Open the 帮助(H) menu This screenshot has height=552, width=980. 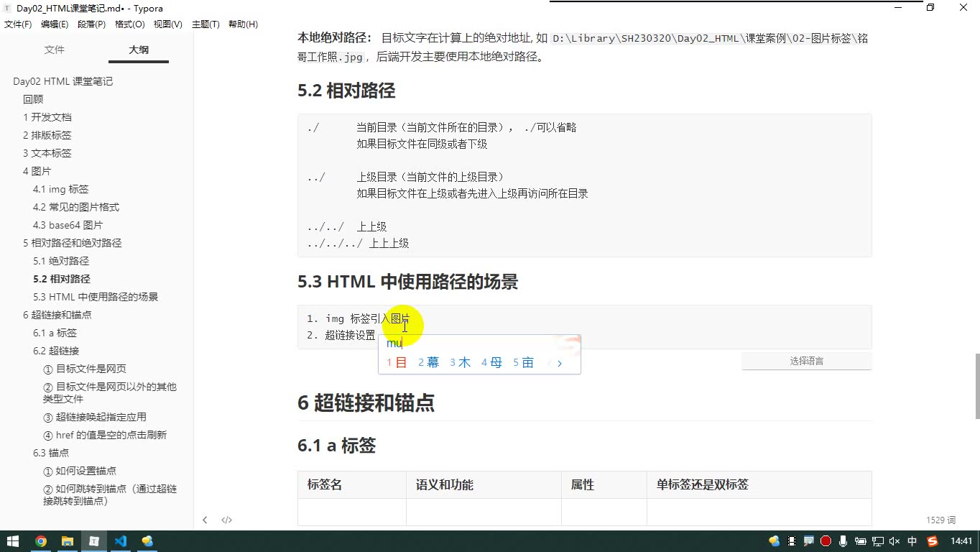243,24
